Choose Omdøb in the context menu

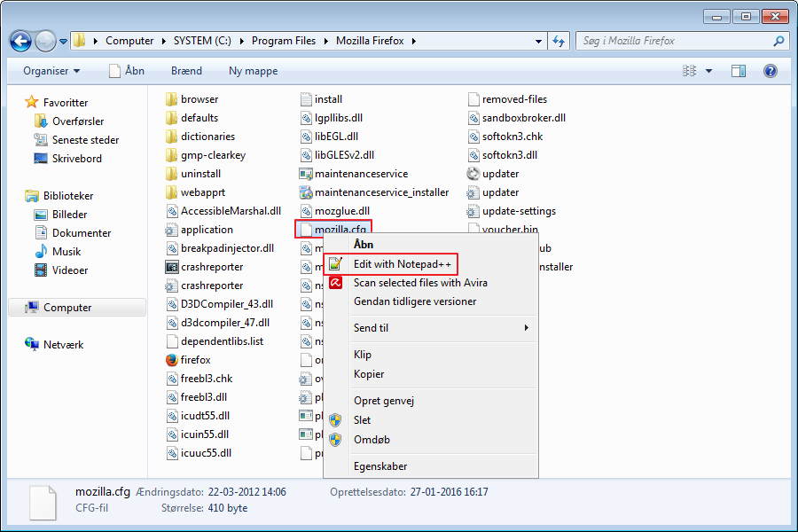[x=431, y=440]
